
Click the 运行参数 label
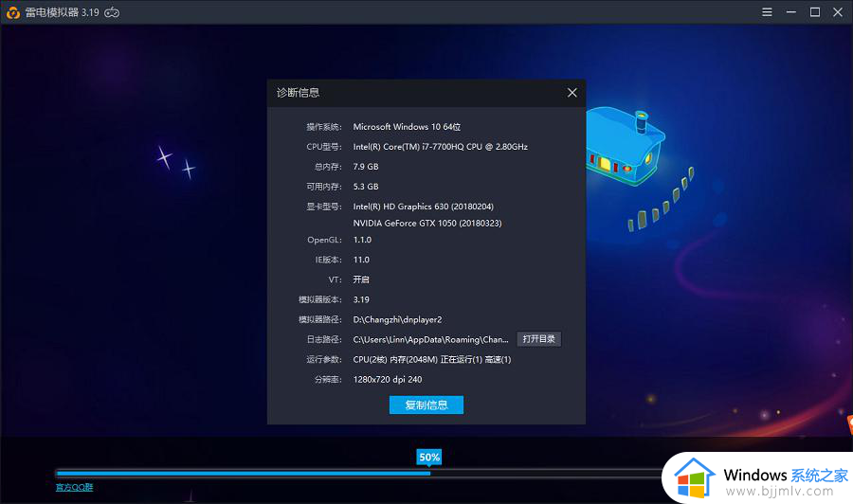coord(324,359)
